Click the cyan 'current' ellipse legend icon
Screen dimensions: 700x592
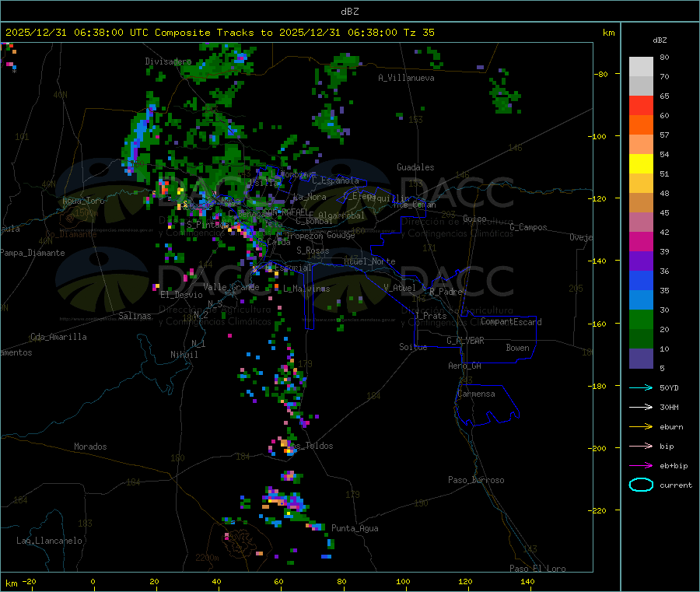(641, 485)
